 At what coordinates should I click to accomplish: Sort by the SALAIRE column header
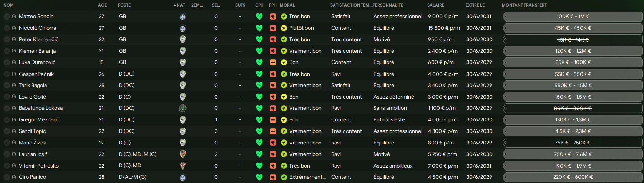click(436, 5)
